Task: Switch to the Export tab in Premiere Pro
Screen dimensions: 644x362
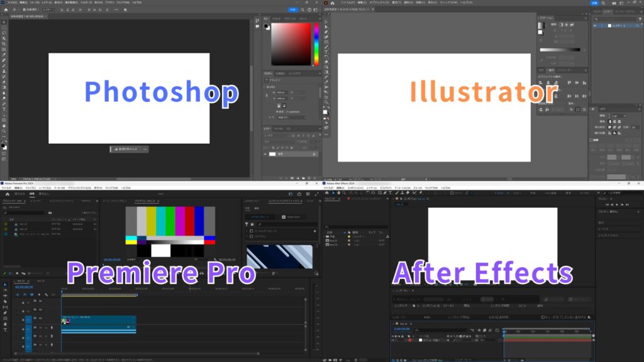Action: tap(44, 194)
